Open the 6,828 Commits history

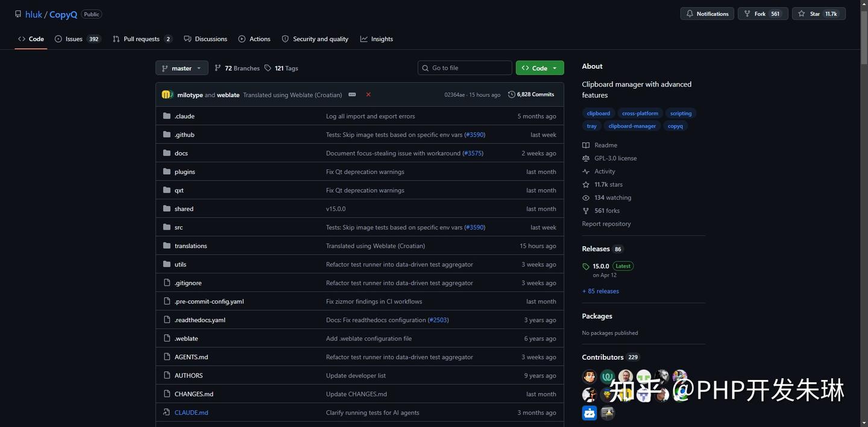[531, 95]
